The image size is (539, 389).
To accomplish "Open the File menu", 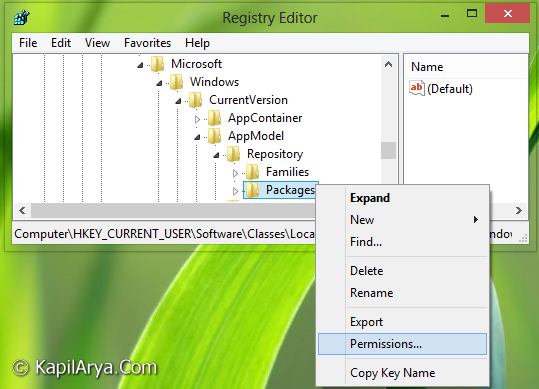I will [28, 43].
